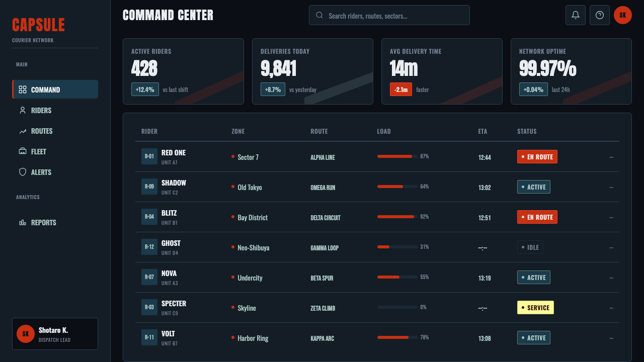The height and width of the screenshot is (362, 644).
Task: Open the Active Riders stat card
Action: pyautogui.click(x=183, y=71)
